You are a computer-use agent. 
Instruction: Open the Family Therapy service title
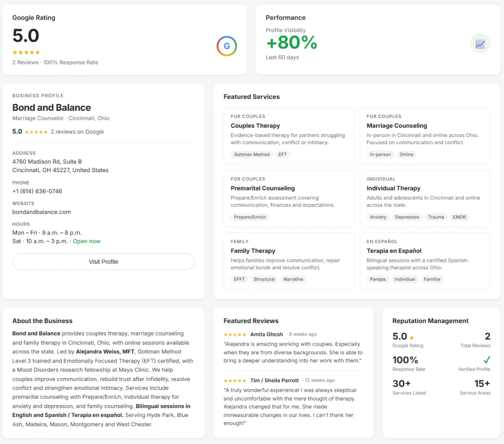coord(253,251)
